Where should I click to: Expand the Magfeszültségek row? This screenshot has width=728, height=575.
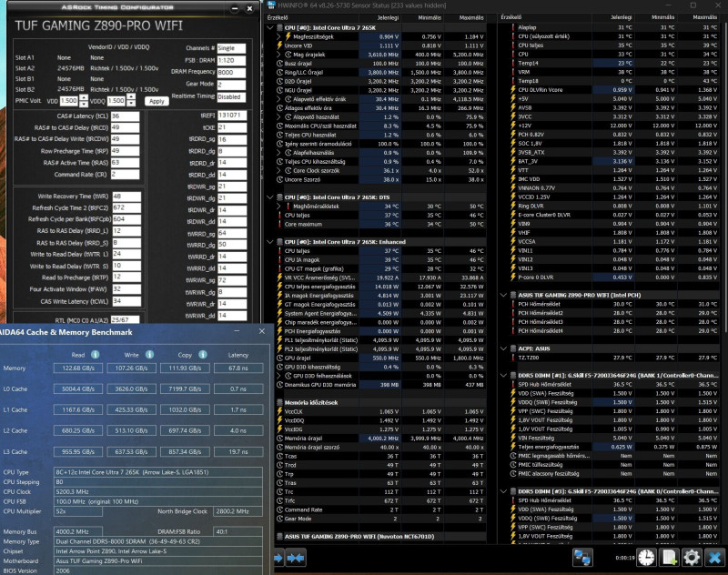tap(278, 36)
